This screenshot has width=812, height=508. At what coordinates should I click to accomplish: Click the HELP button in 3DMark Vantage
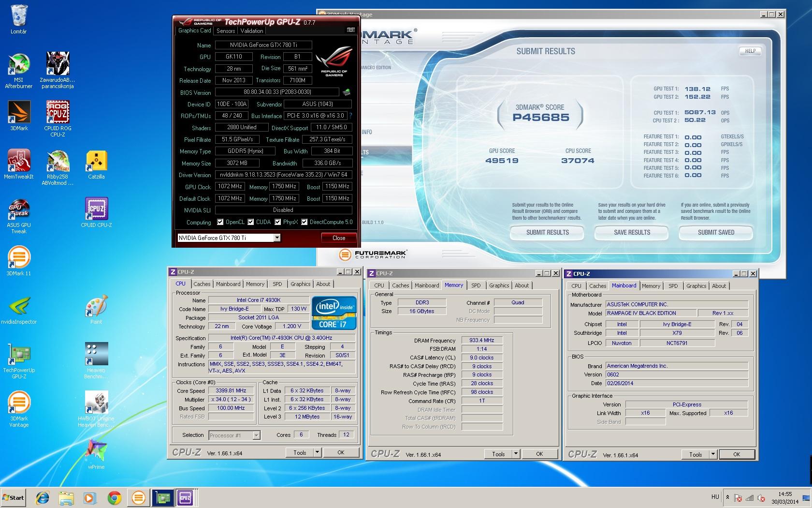750,51
